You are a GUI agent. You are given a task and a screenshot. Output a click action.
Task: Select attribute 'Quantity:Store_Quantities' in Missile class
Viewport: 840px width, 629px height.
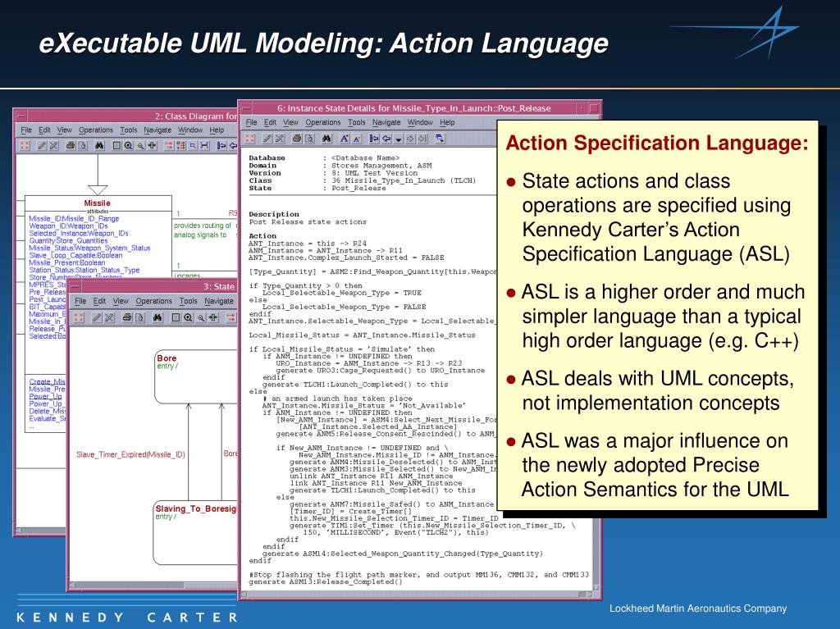[x=69, y=240]
